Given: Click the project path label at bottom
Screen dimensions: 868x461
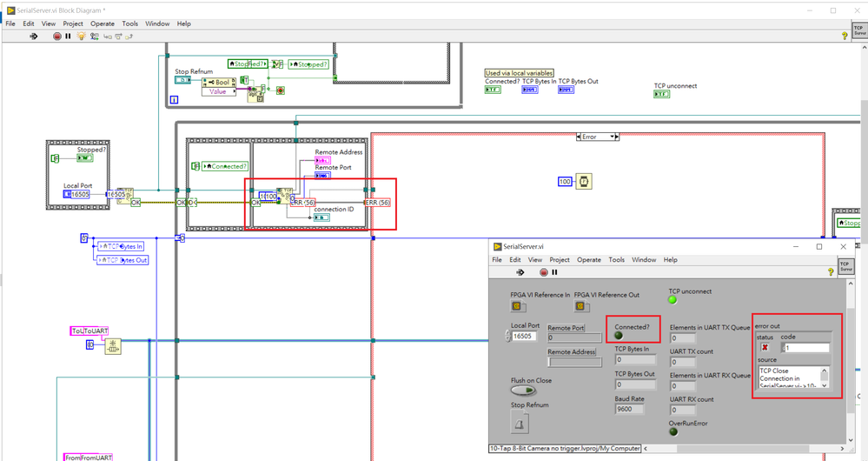Looking at the screenshot, I should [565, 448].
